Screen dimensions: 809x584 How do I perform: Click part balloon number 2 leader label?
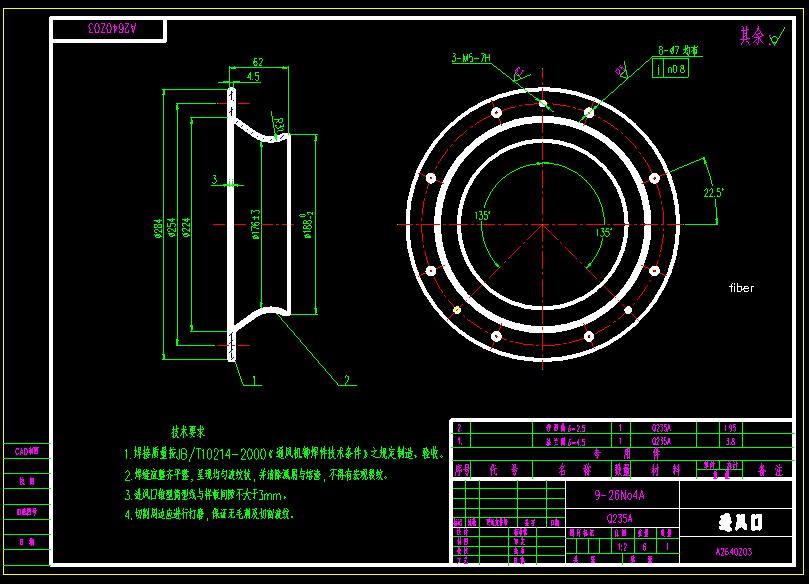pyautogui.click(x=347, y=380)
